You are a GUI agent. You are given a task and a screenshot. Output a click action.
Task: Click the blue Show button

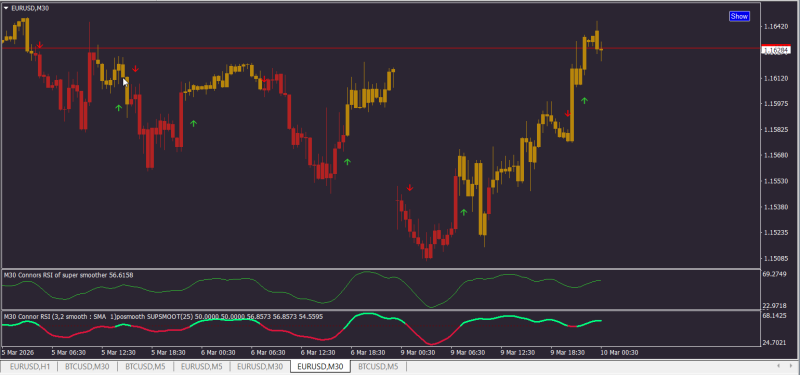(x=739, y=16)
